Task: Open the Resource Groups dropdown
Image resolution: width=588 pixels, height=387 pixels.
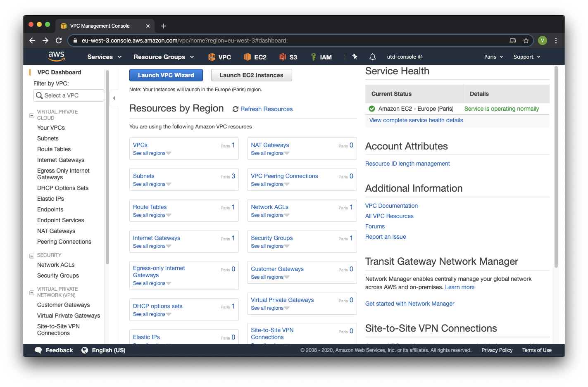Action: [164, 57]
